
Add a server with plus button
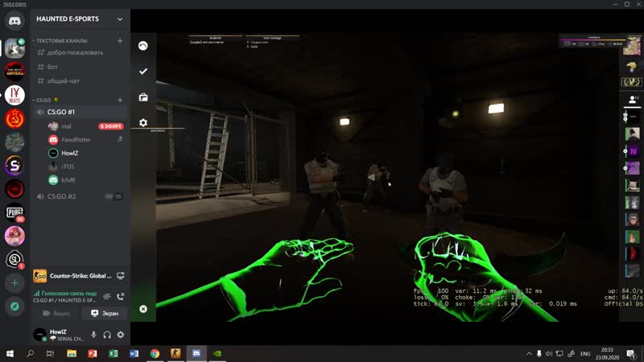14,283
